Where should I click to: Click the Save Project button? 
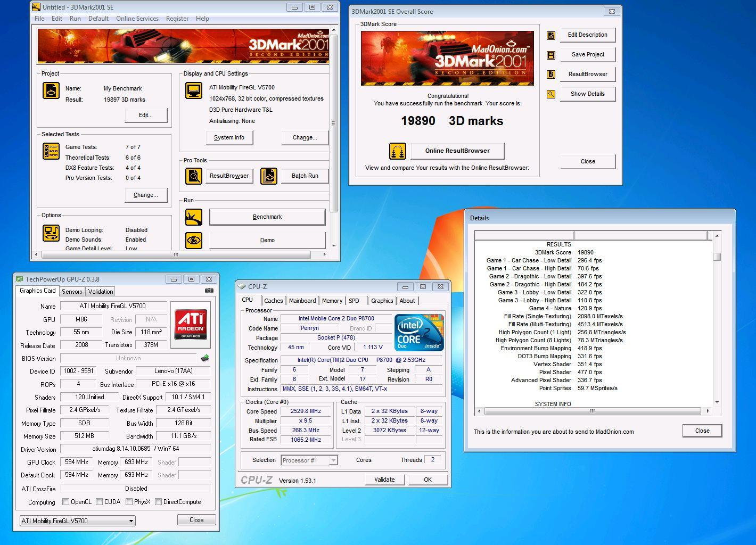pos(588,54)
